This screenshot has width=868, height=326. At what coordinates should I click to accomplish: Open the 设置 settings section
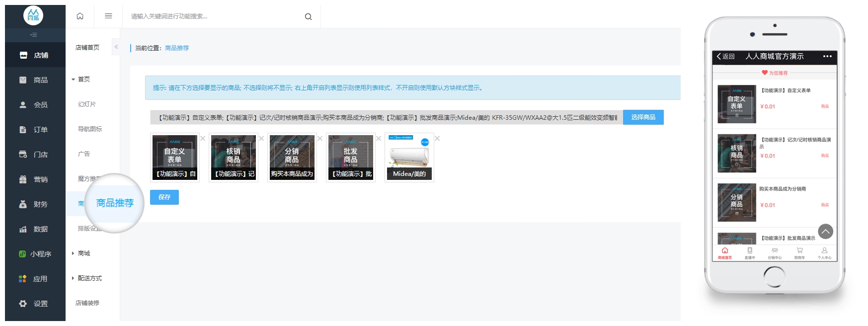(35, 304)
